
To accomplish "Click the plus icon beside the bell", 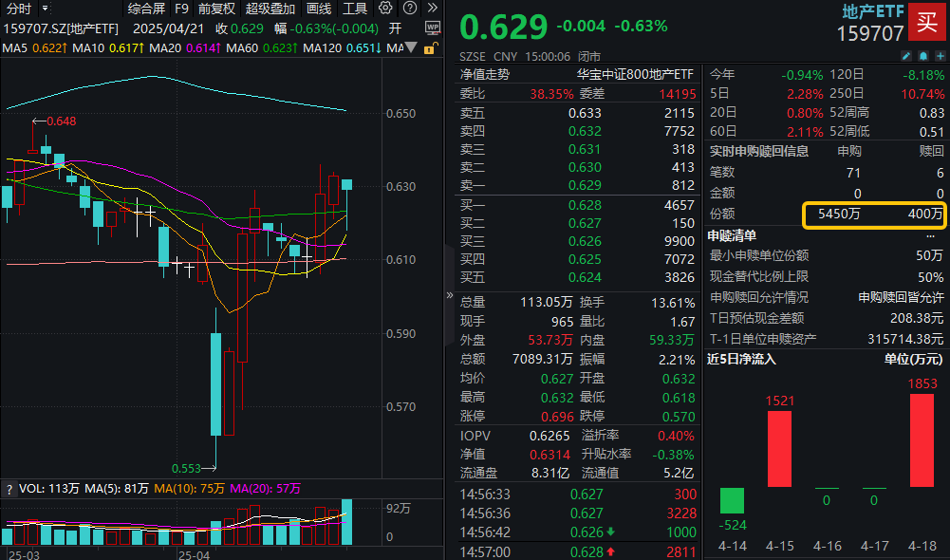I will 940,57.
